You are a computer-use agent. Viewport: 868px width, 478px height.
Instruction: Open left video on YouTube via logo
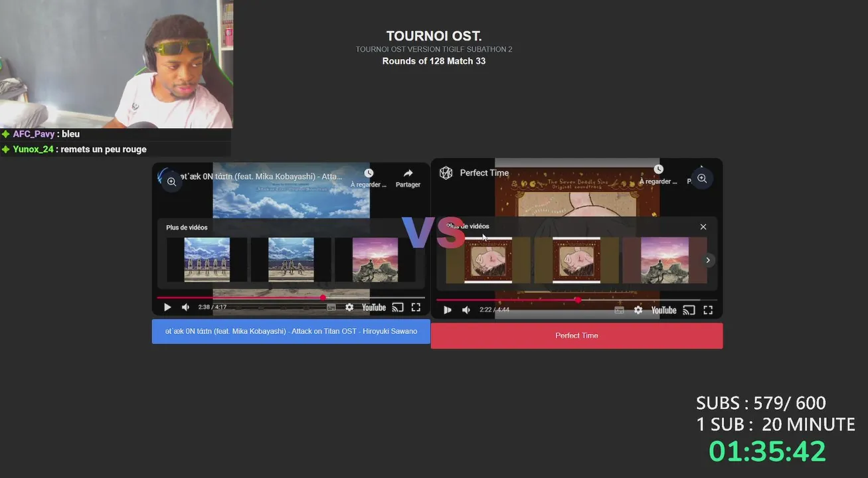[x=374, y=307]
